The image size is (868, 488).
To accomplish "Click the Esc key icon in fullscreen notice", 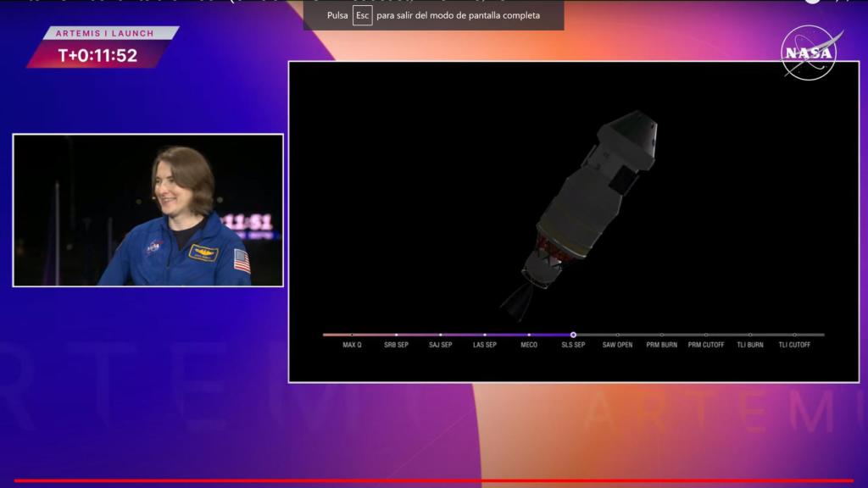I will coord(362,15).
